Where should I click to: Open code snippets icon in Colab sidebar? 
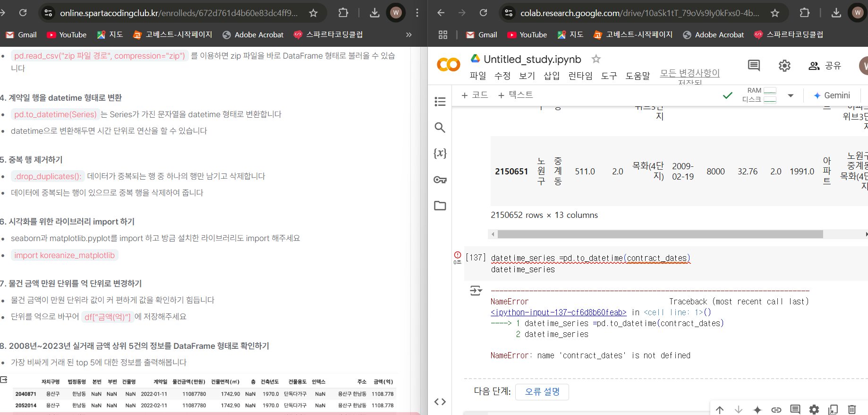440,402
